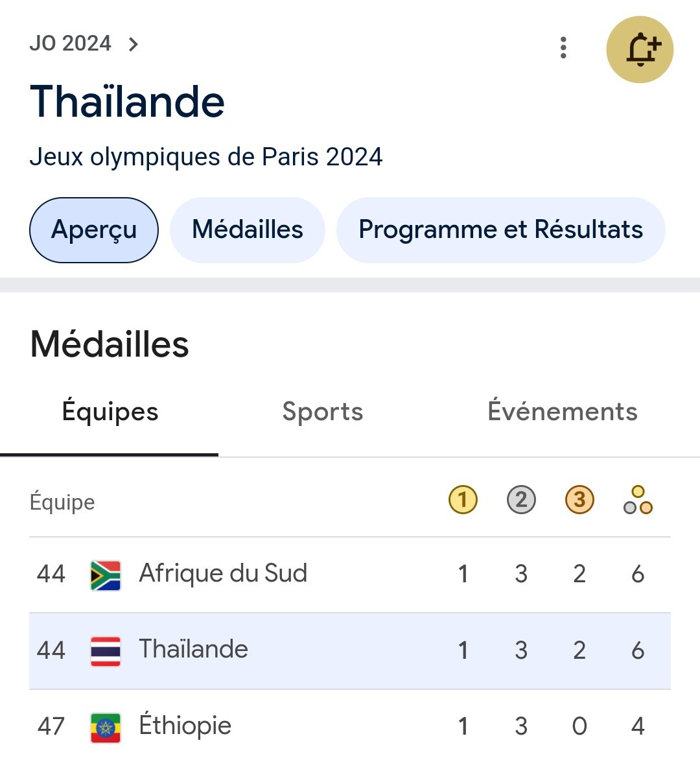Open the Éthiopie team row

[185, 726]
